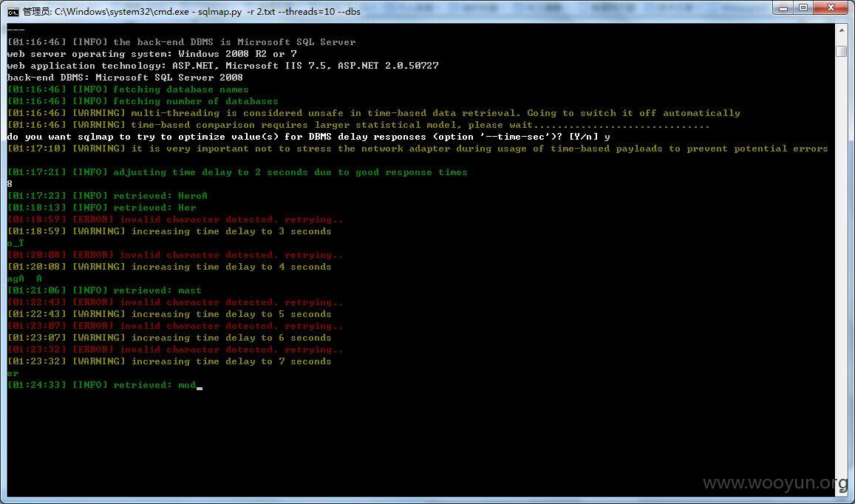Viewport: 855px width, 504px height.
Task: Click line 'increasing time delay to 6 seconds'
Action: tap(169, 338)
